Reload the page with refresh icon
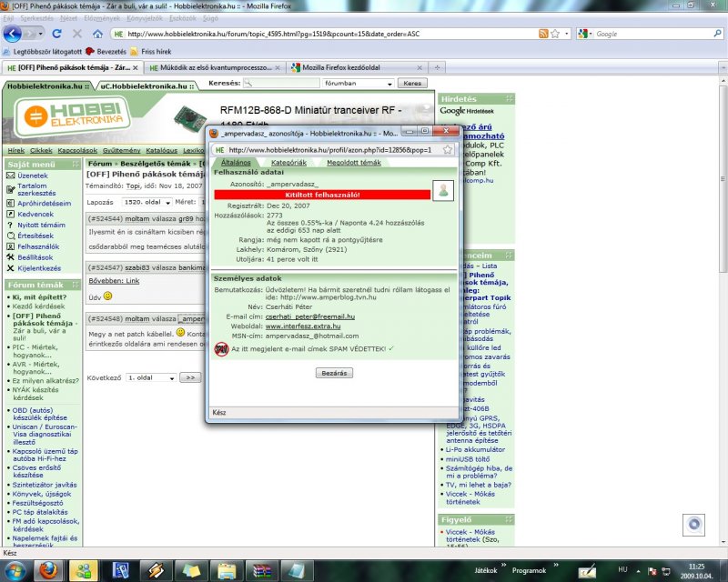Viewport: 728px width, 582px height. pyautogui.click(x=56, y=34)
